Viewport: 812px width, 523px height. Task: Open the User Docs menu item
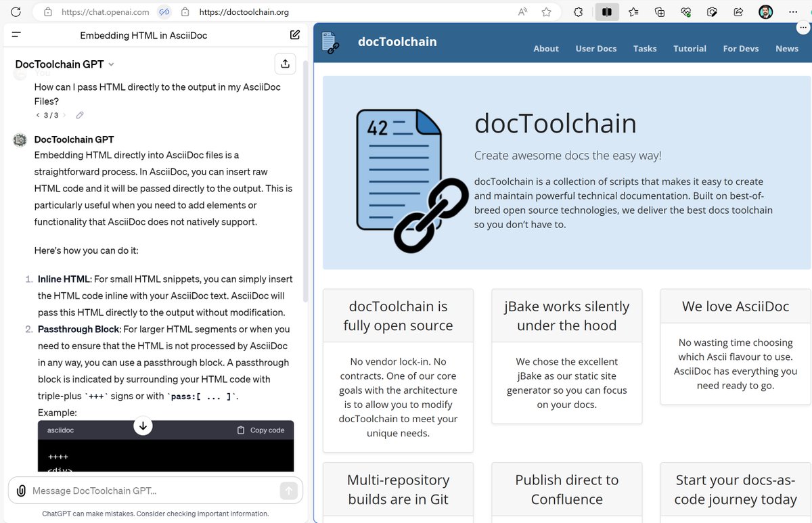(x=596, y=49)
